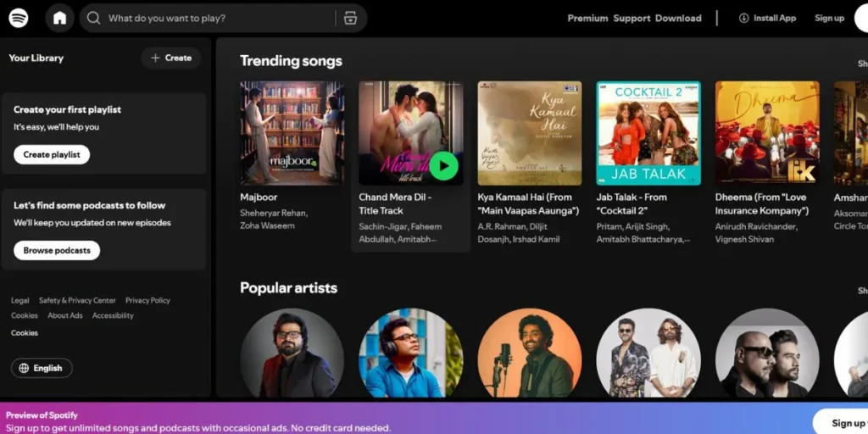Click artist 'Anirudh Ravichander'
Screen dimensions: 868x434
(756, 226)
